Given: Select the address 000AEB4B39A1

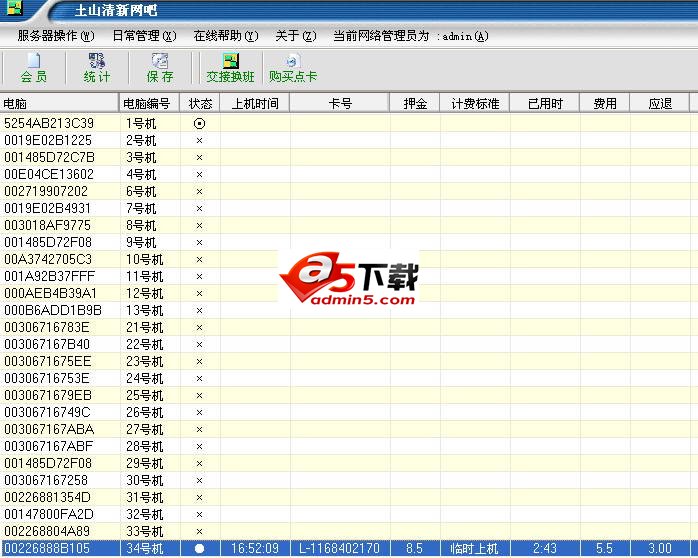Looking at the screenshot, I should [50, 293].
